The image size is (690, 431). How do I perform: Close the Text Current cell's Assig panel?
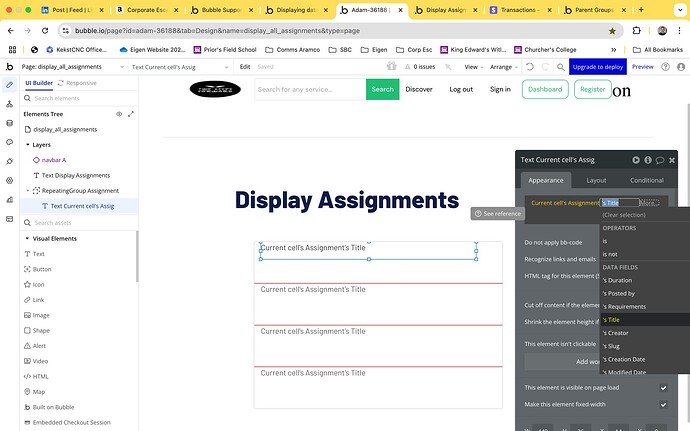coord(672,160)
